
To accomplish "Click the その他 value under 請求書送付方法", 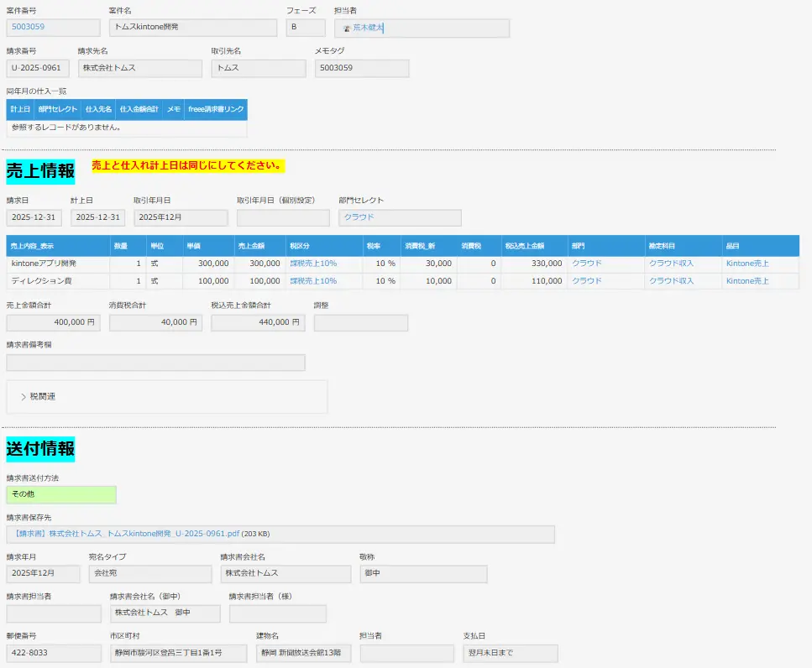I will [x=60, y=494].
